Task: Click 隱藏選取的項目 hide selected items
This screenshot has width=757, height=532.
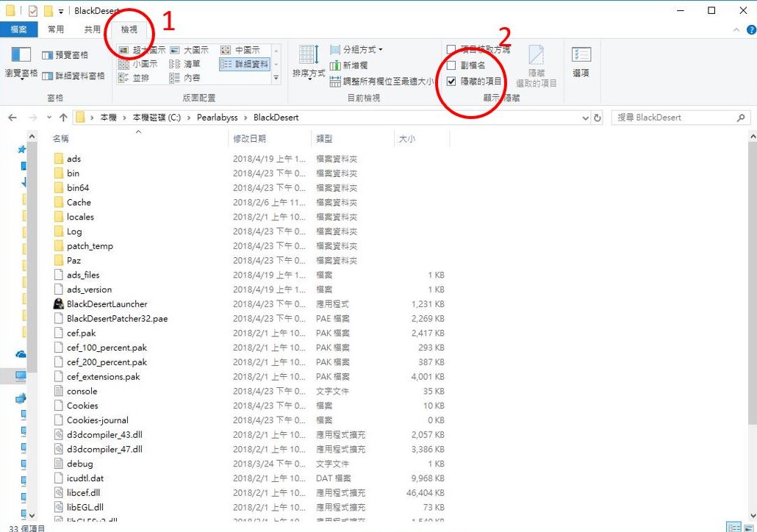Action: 537,66
